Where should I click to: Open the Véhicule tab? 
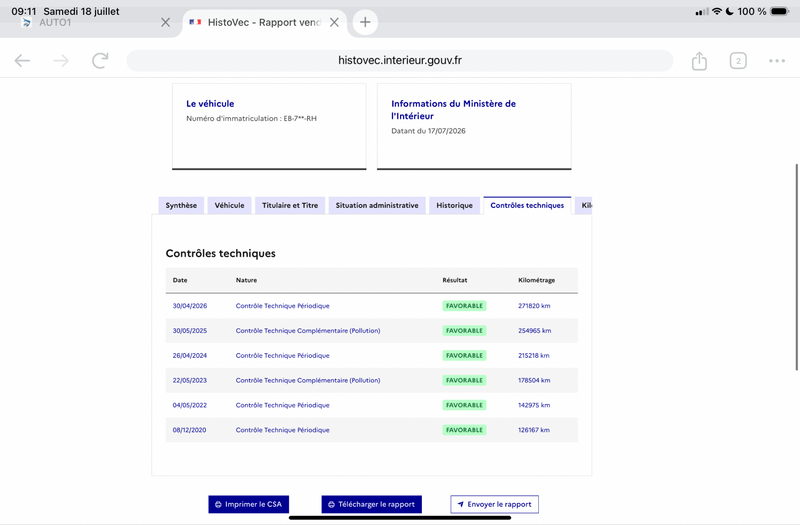point(229,205)
